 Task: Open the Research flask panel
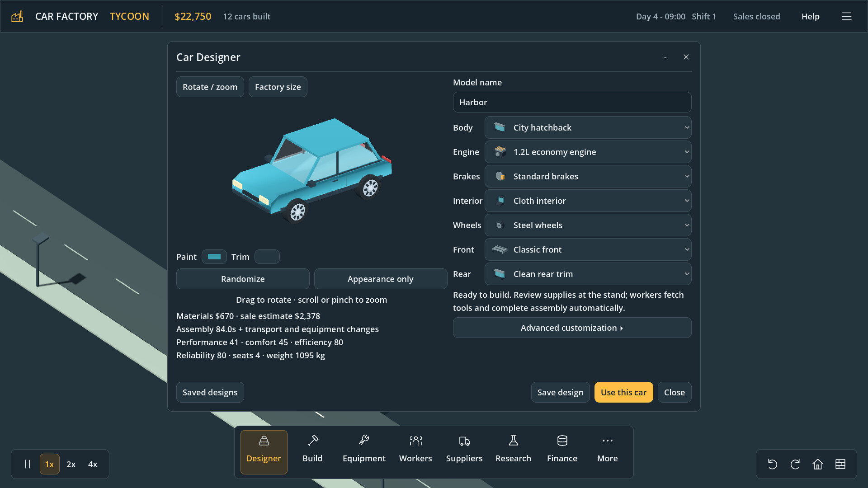point(513,452)
